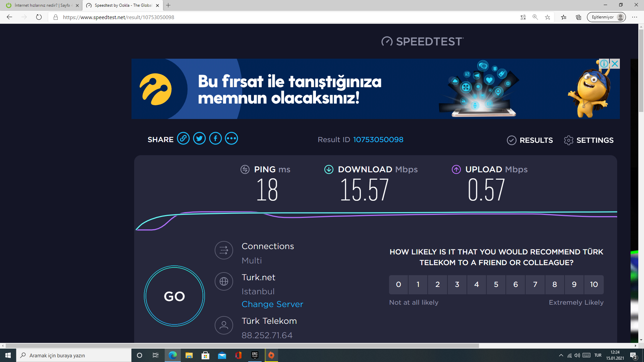Open the RESULTS page
Image resolution: width=644 pixels, height=362 pixels.
tap(530, 140)
